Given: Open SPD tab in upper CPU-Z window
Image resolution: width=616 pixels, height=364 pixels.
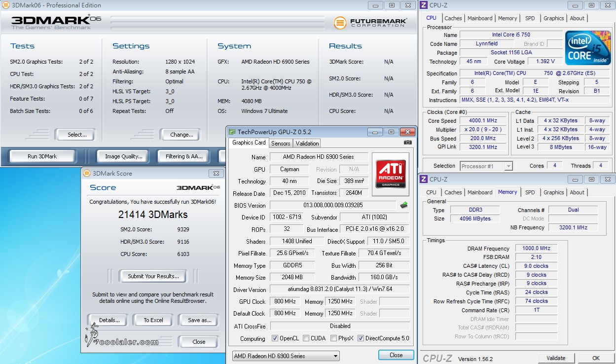Looking at the screenshot, I should [530, 18].
